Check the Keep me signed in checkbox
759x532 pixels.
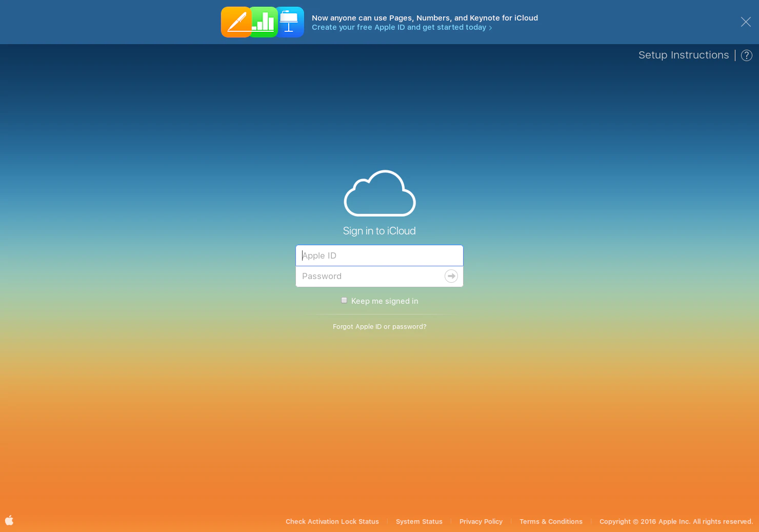pyautogui.click(x=344, y=300)
